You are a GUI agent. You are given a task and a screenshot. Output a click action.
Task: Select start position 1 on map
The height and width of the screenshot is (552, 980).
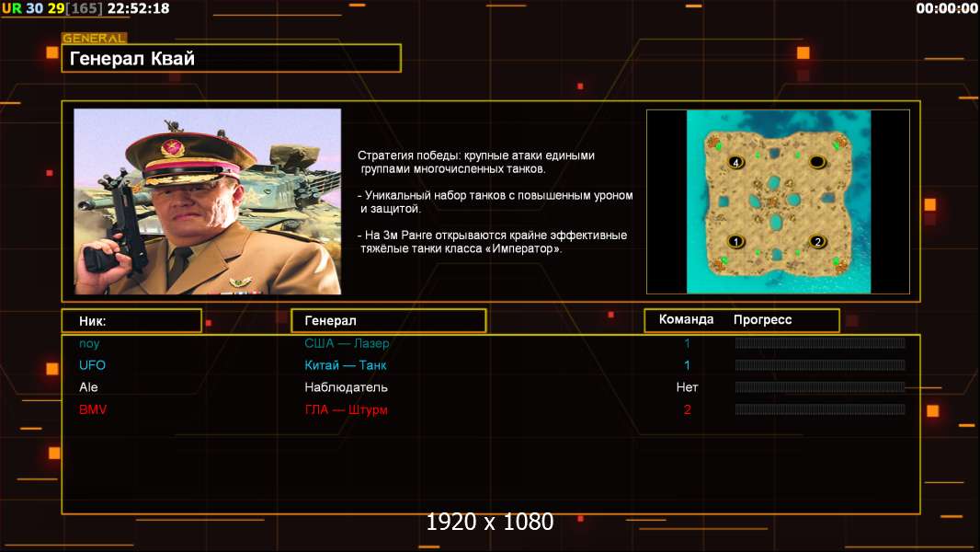pyautogui.click(x=735, y=241)
